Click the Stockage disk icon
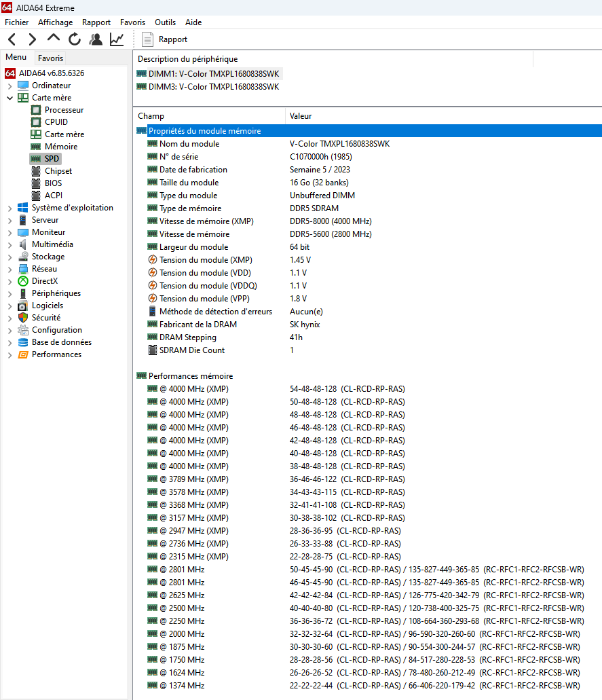This screenshot has height=700, width=602. [x=23, y=256]
